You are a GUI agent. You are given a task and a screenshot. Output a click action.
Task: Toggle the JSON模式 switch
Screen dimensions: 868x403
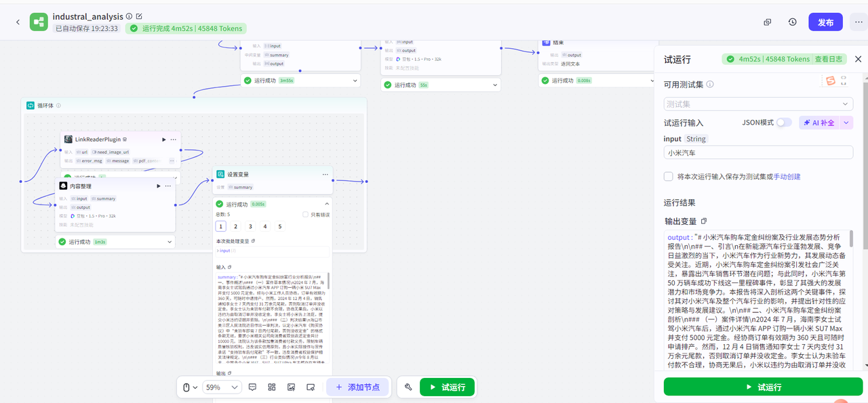click(784, 123)
